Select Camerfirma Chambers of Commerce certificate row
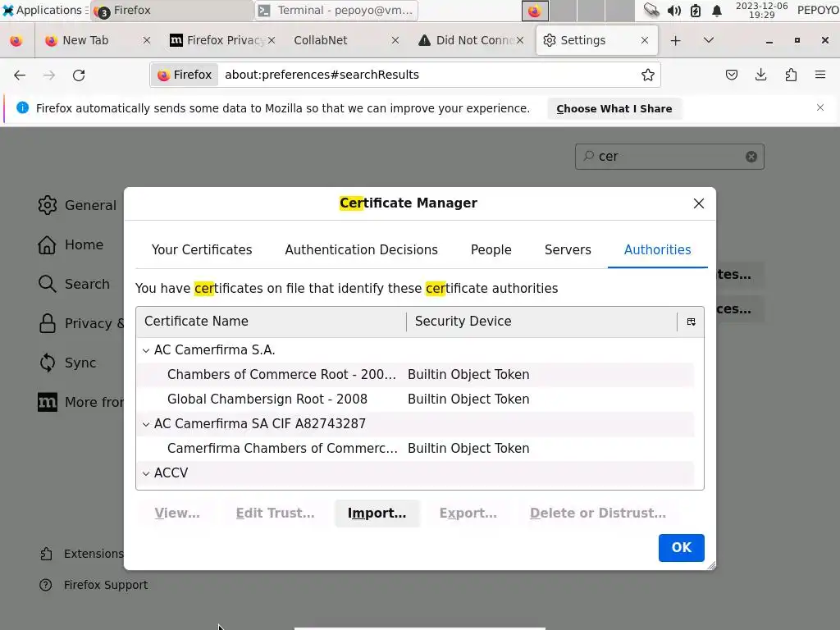840x630 pixels. pyautogui.click(x=415, y=449)
